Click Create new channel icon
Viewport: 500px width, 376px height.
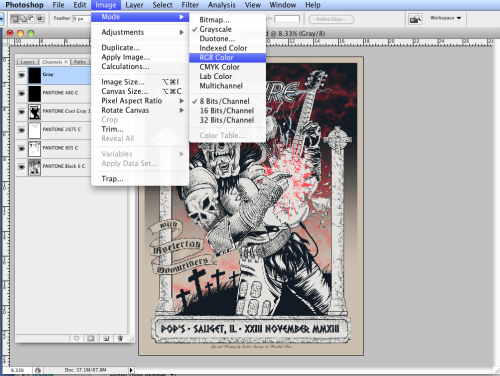pyautogui.click(x=106, y=338)
